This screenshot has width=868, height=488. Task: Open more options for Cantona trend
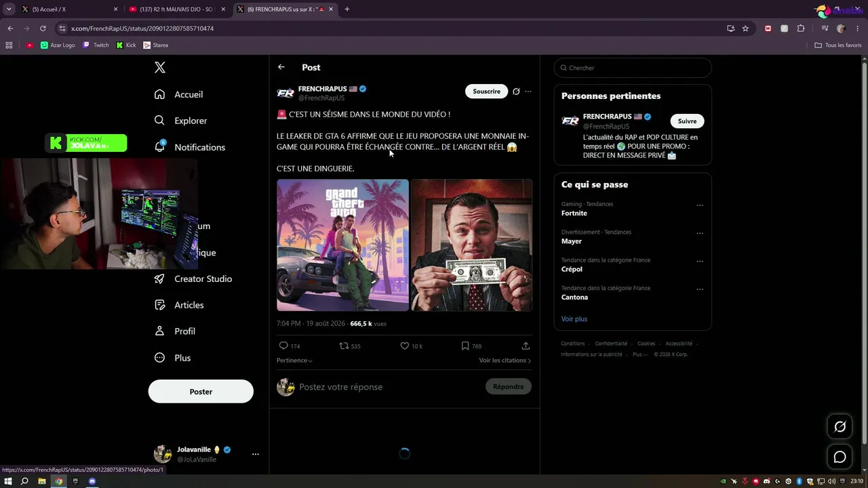coord(700,289)
